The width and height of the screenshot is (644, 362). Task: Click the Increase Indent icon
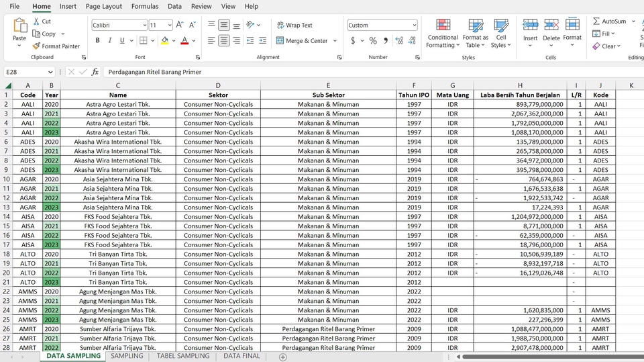coord(262,40)
